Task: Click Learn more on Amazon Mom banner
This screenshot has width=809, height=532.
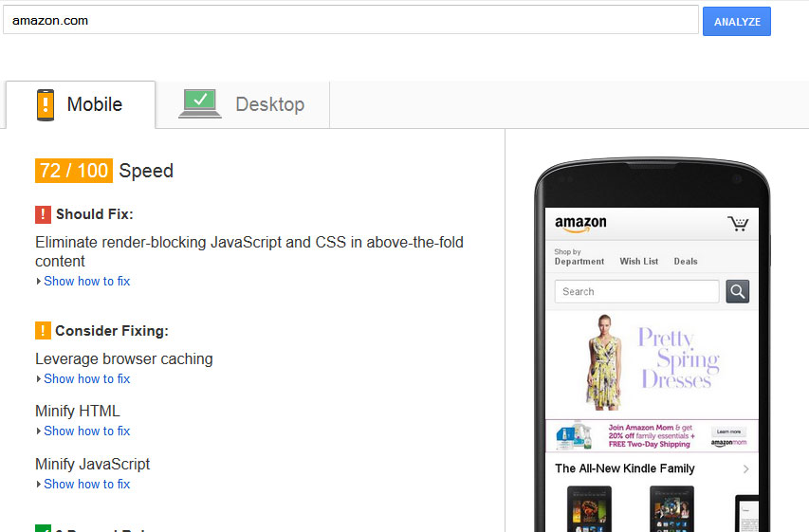Action: click(x=728, y=431)
